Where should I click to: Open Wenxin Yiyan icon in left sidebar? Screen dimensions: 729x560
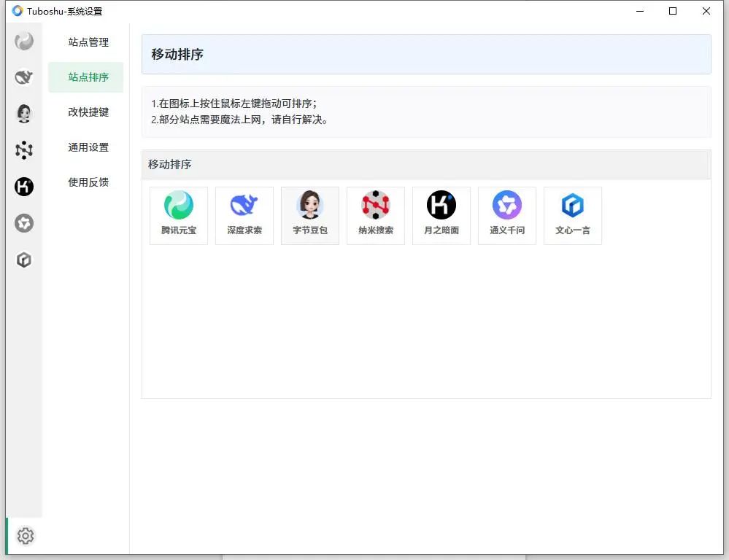pyautogui.click(x=23, y=260)
